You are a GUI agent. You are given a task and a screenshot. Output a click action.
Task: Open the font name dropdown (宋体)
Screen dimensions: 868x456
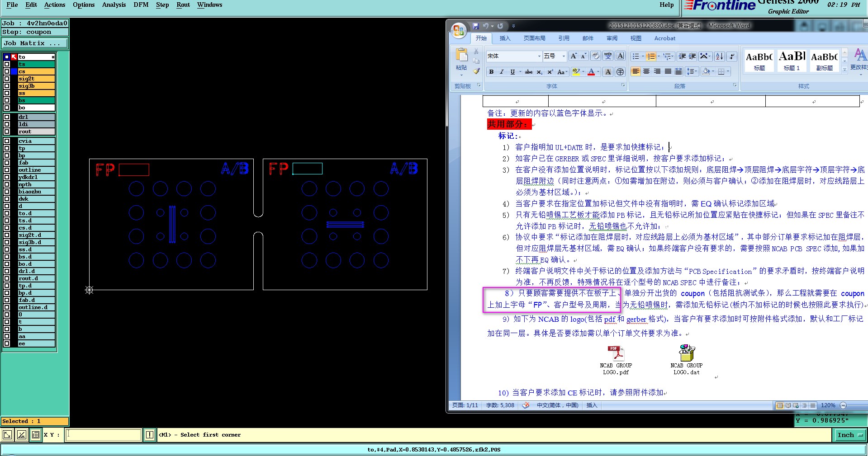[539, 56]
